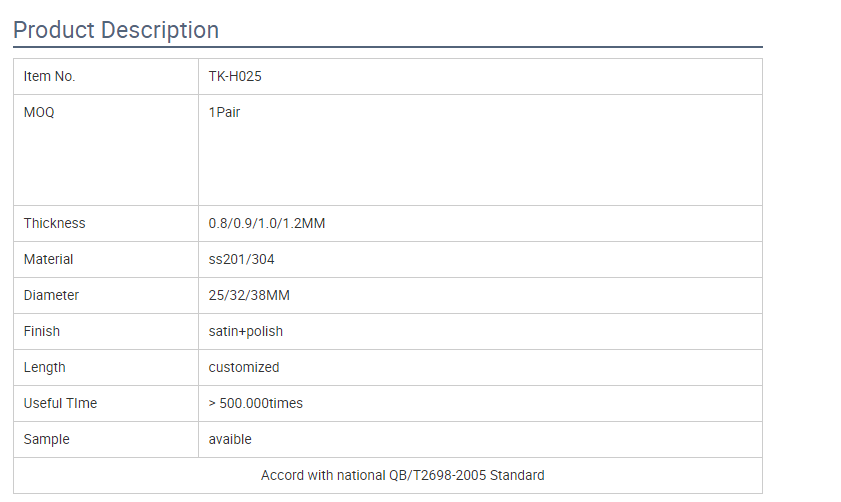Click the Sample row label

pos(47,439)
